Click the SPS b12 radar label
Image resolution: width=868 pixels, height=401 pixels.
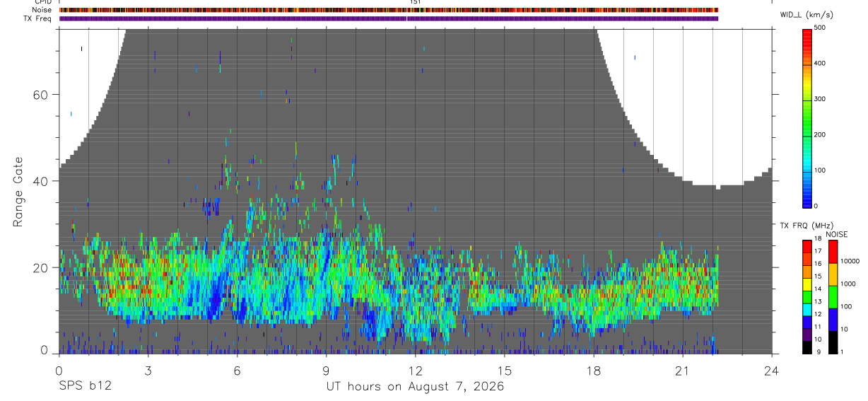click(85, 387)
